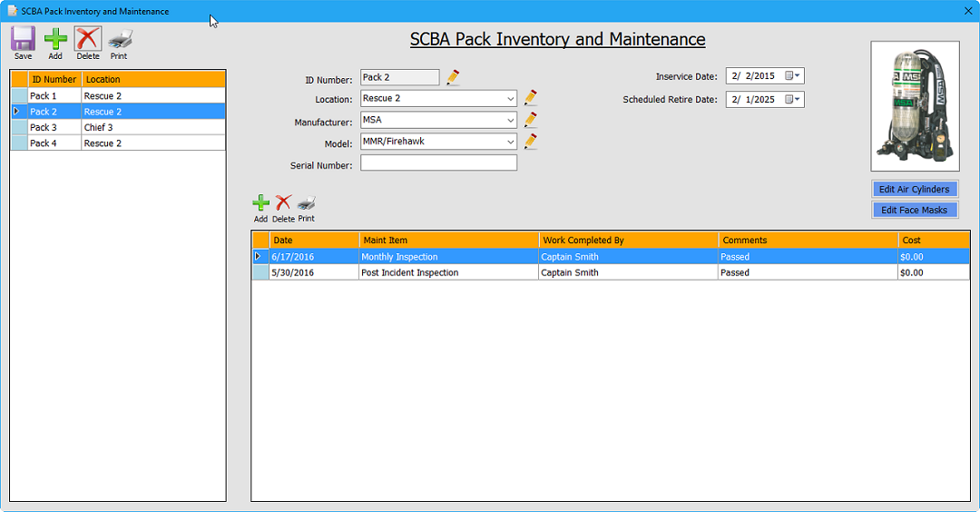The image size is (980, 512).
Task: Expand the Model combo box
Action: (511, 142)
